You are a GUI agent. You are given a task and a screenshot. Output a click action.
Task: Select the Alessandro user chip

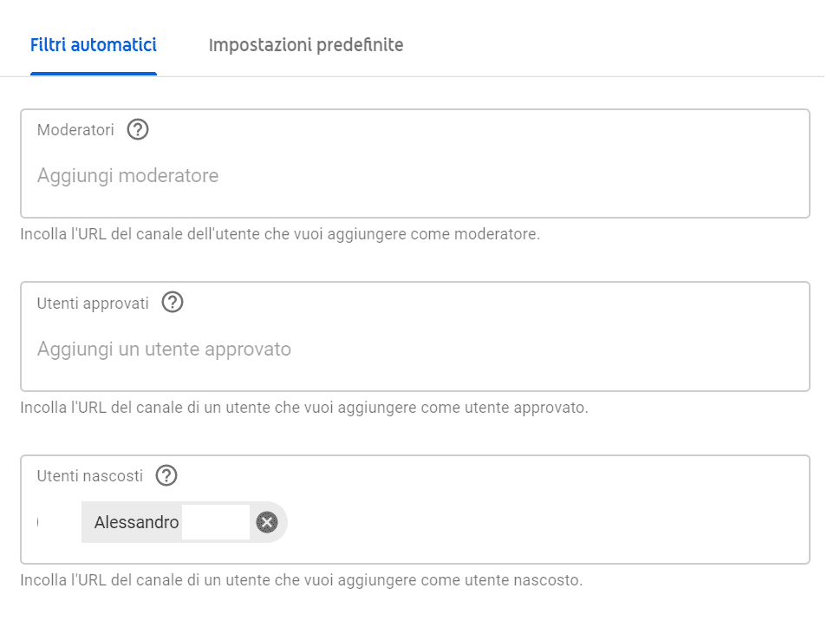136,522
